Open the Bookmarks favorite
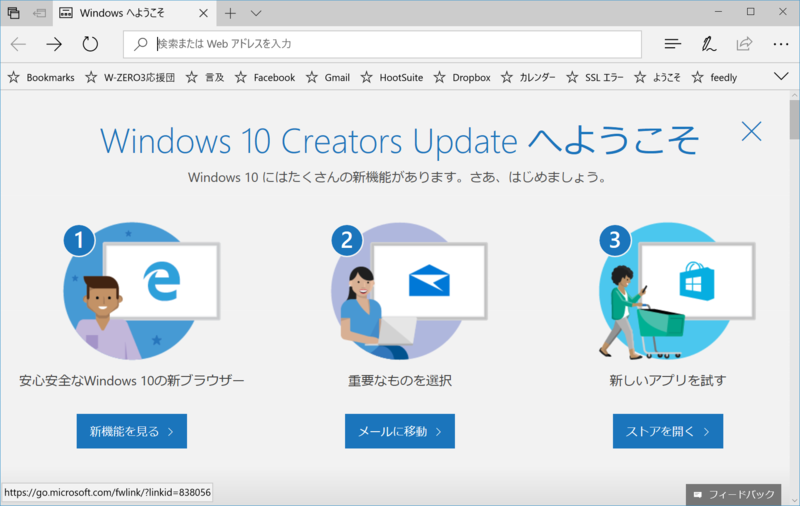 (x=41, y=78)
